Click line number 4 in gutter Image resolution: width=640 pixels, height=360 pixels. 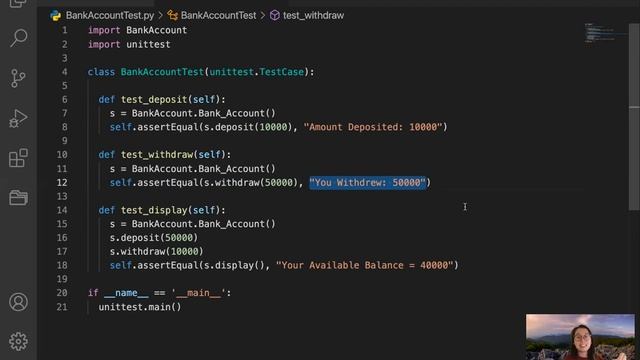(64, 72)
